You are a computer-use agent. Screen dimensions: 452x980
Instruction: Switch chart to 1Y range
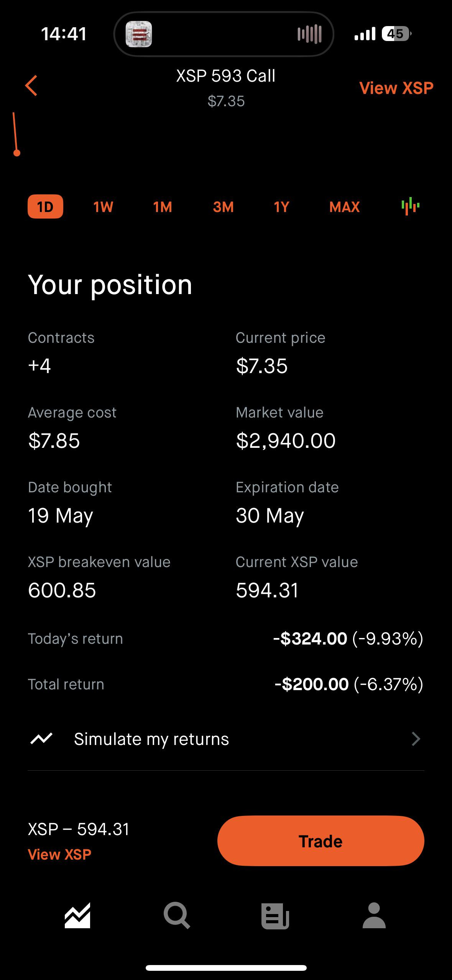pyautogui.click(x=281, y=207)
